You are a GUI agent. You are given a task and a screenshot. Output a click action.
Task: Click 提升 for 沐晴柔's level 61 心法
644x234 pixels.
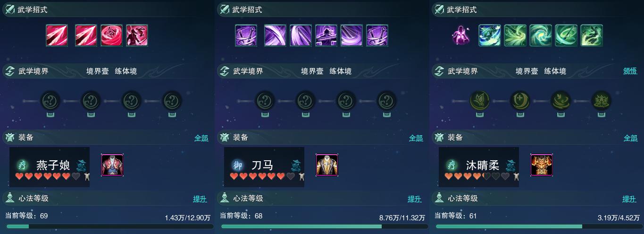click(629, 199)
